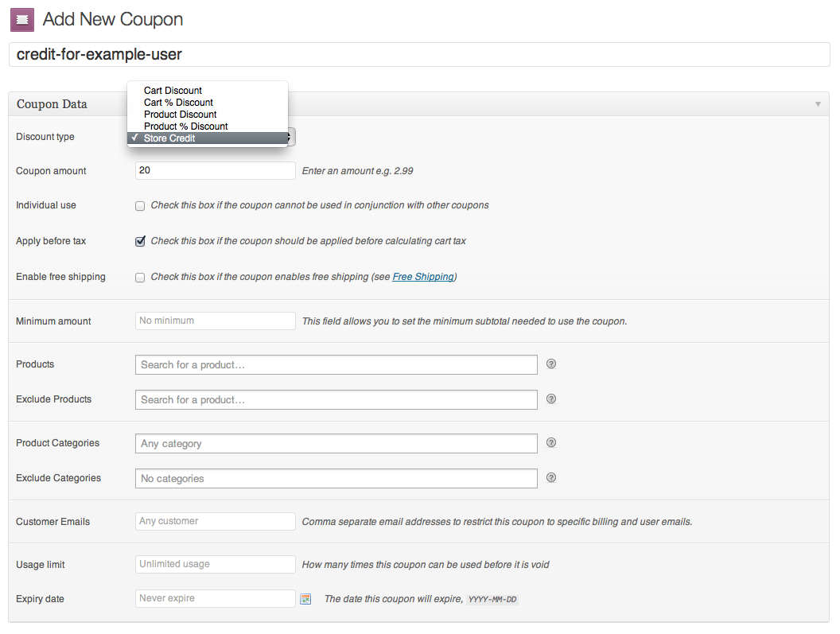Open the Free Shipping link
The height and width of the screenshot is (634, 840).
[423, 277]
